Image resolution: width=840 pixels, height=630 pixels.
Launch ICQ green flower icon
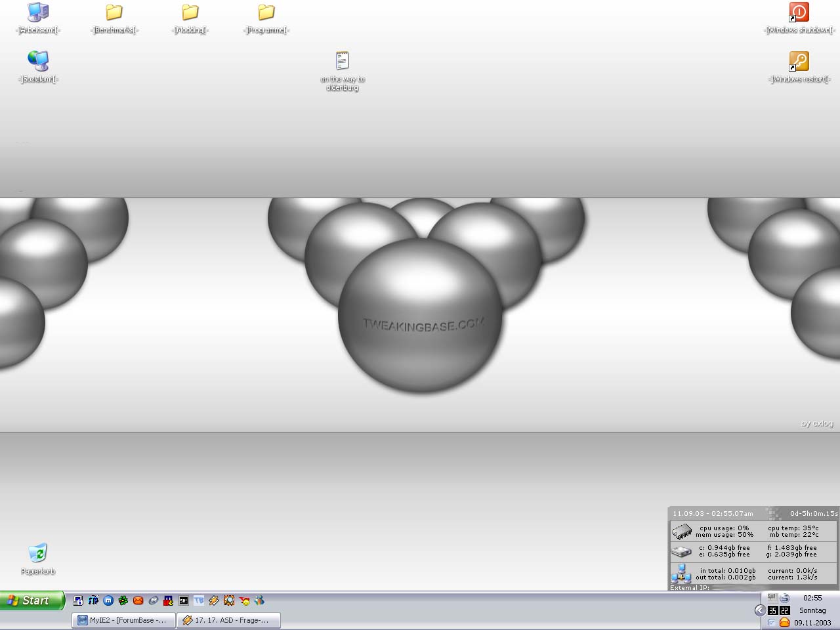(123, 600)
